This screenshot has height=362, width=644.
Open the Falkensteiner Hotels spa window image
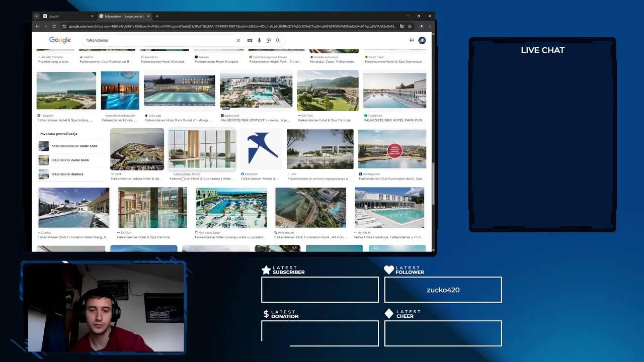pyautogui.click(x=202, y=149)
